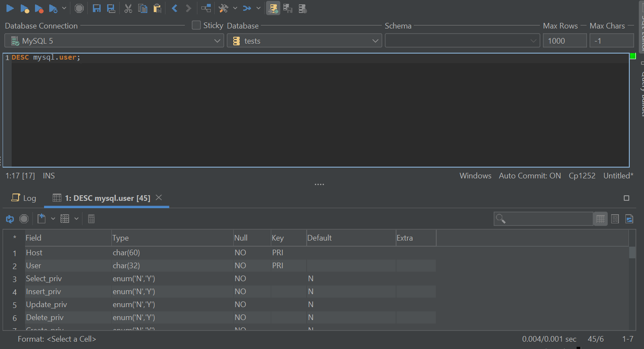Toggle Auto Commit in the status bar
The image size is (644, 349).
point(530,175)
